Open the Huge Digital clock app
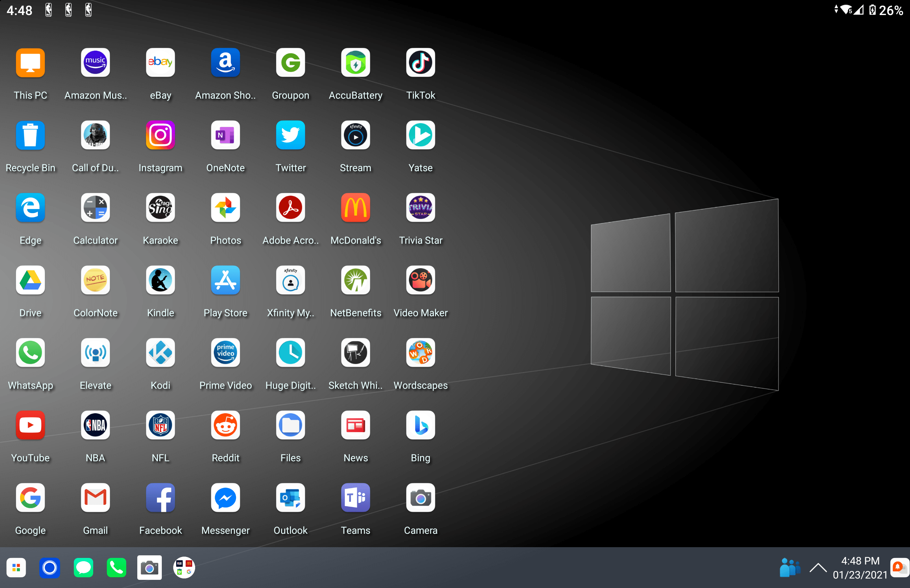The width and height of the screenshot is (910, 588). point(290,352)
